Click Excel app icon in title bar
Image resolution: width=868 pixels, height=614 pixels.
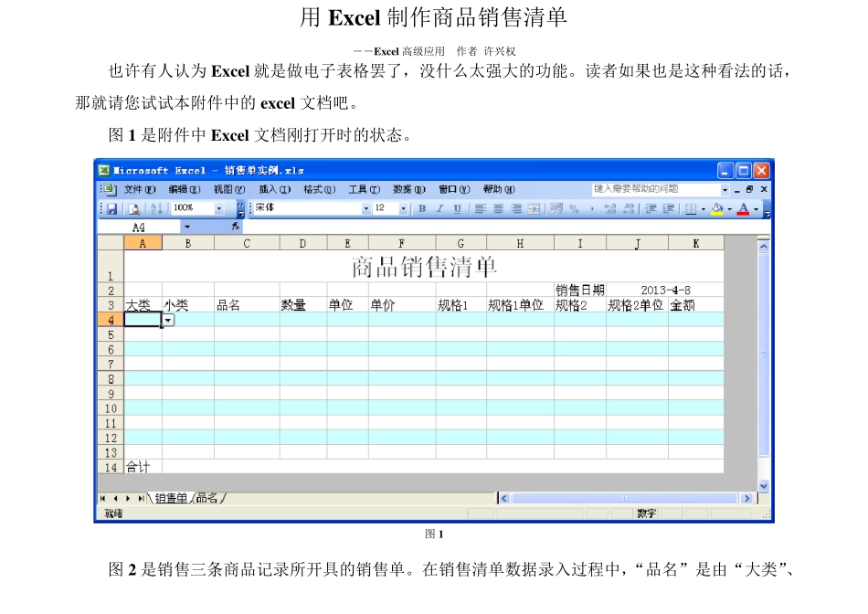104,171
